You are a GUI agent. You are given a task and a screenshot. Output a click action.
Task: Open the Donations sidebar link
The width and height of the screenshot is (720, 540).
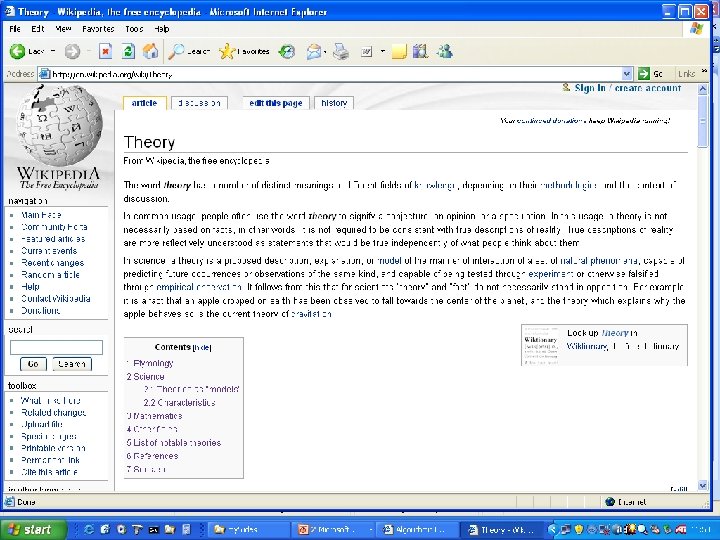[40, 310]
